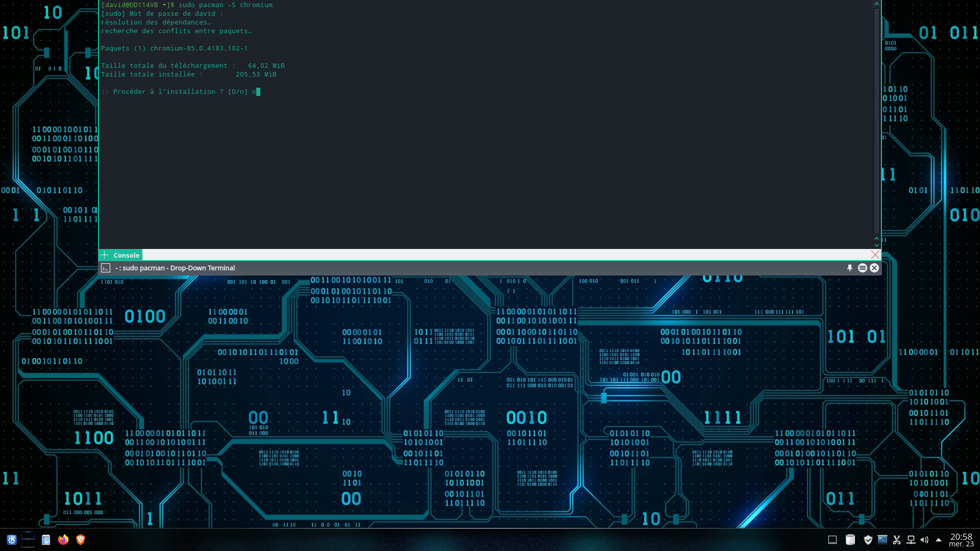Viewport: 980px width, 551px height.
Task: Switch to the second virtual desktop
Action: coord(28,544)
